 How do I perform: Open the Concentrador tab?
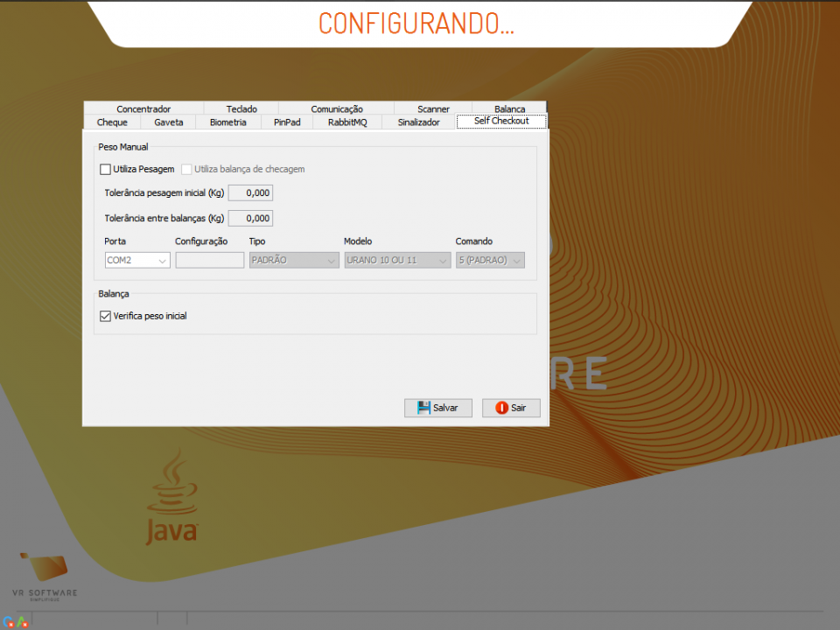tap(143, 108)
